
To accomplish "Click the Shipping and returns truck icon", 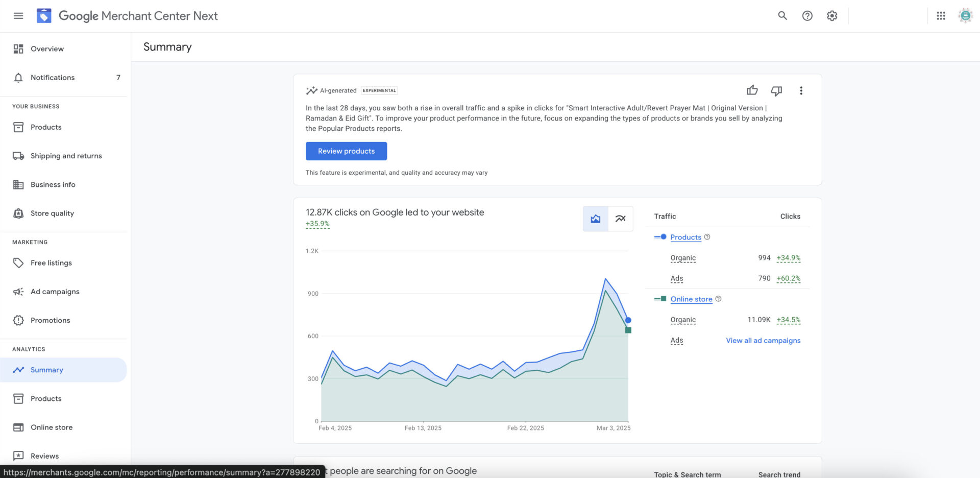I will tap(18, 156).
